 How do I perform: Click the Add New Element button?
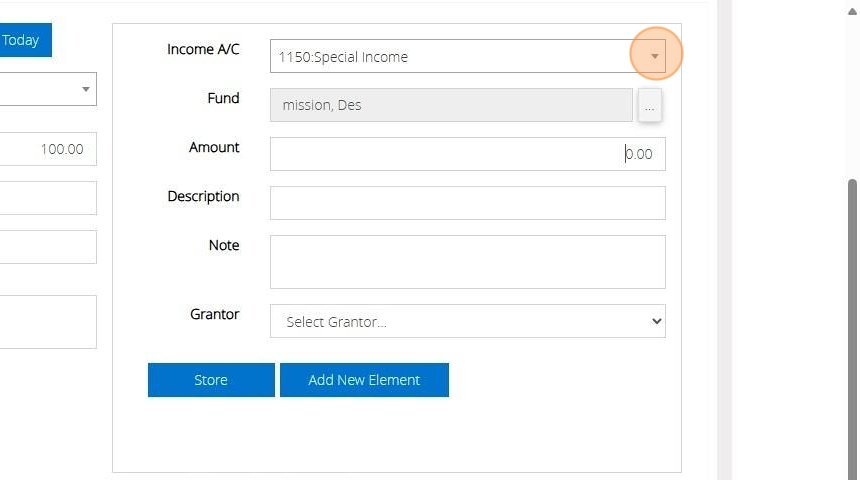(364, 380)
